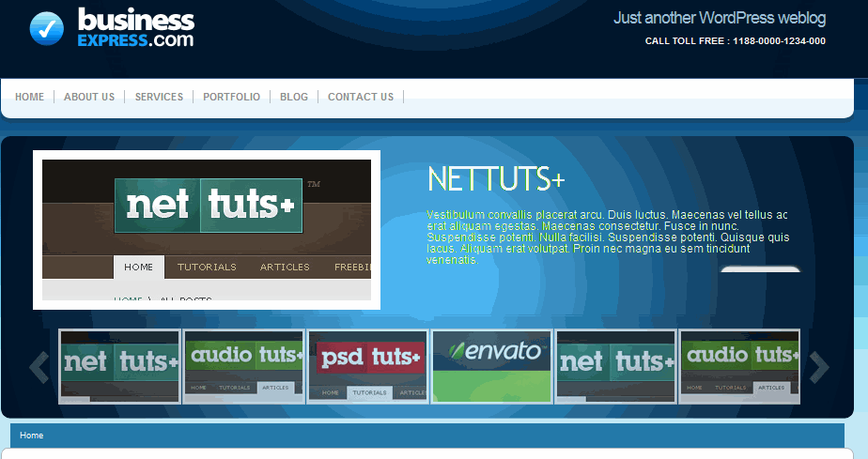Click the blue checkmark logo icon
Viewport: 868px width, 459px height.
[47, 28]
